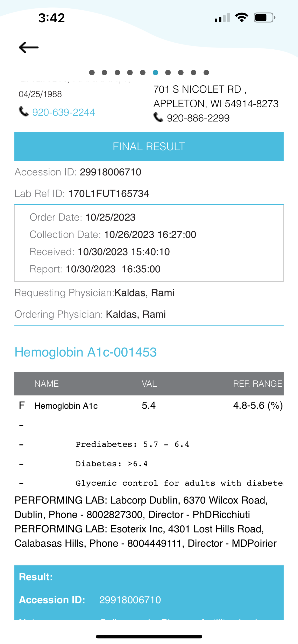Jump to the last page dot

pos(206,73)
